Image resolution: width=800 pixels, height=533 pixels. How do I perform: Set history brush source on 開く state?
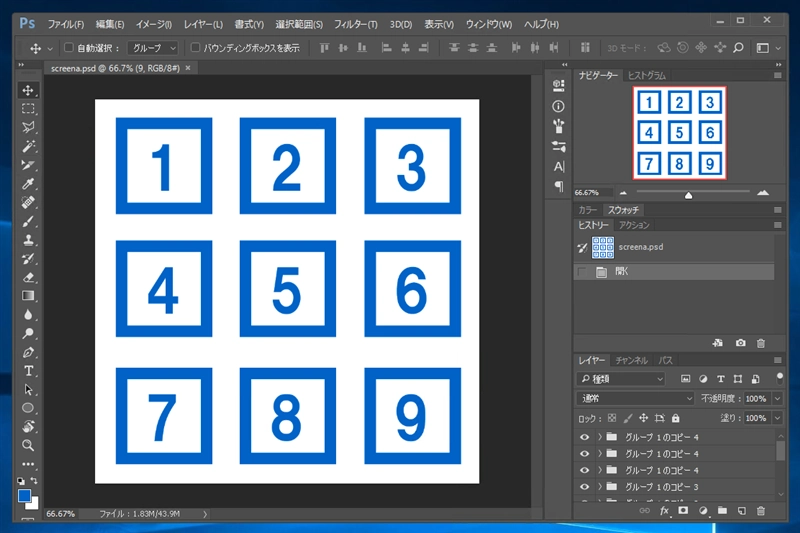582,272
